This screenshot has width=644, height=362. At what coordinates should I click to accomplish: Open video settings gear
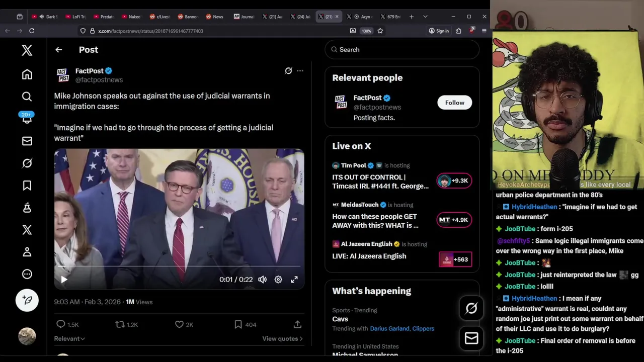pyautogui.click(x=278, y=280)
